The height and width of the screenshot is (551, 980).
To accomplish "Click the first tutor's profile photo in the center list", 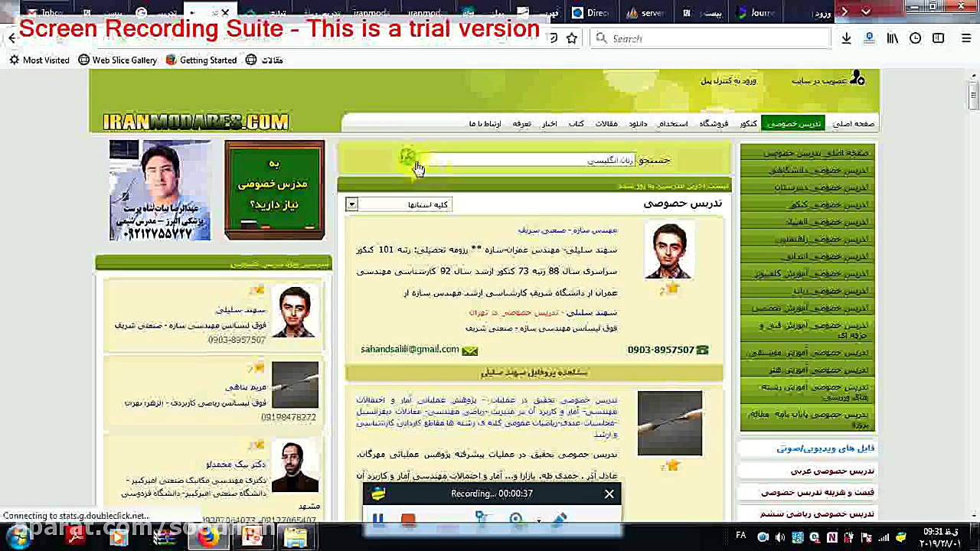I will 669,250.
